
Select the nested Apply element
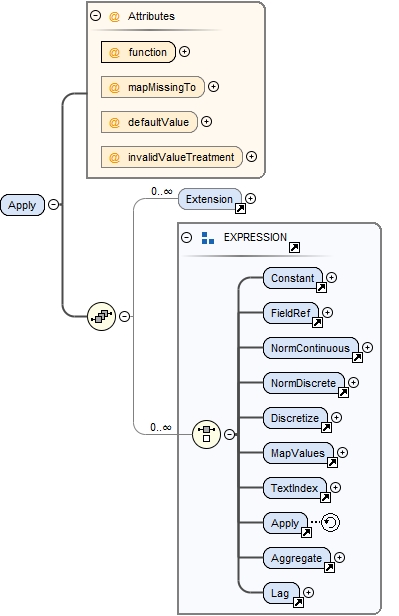285,523
